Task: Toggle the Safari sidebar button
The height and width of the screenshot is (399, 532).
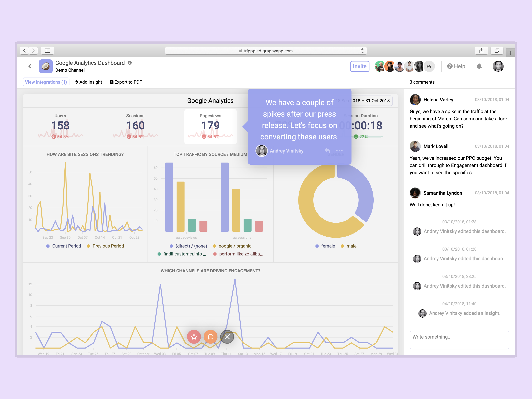Action: 47,50
